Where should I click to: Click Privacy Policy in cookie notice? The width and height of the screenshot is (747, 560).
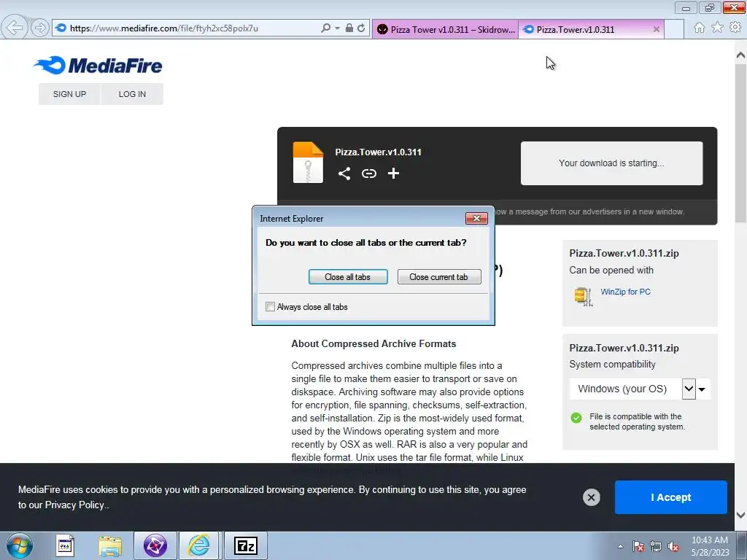coord(74,505)
